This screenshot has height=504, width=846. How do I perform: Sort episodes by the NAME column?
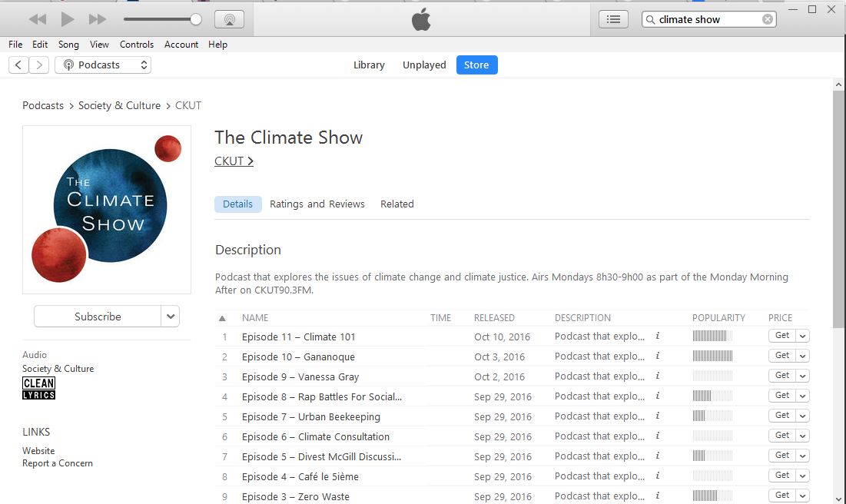(254, 318)
